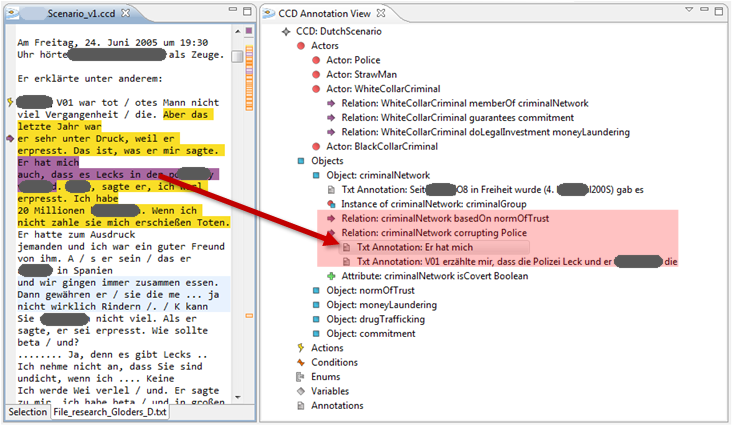Minimize the Scenario_v1.ccd editor panel
The width and height of the screenshot is (733, 426).
(232, 9)
